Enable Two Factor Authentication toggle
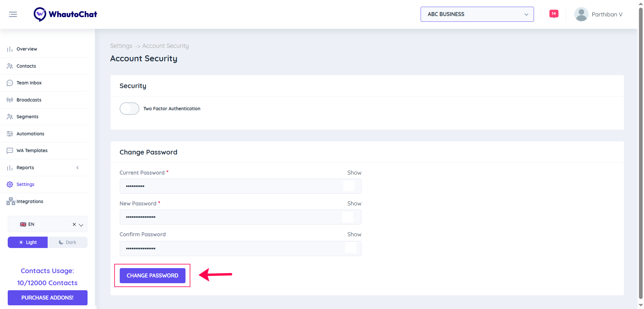The image size is (644, 309). tap(129, 109)
